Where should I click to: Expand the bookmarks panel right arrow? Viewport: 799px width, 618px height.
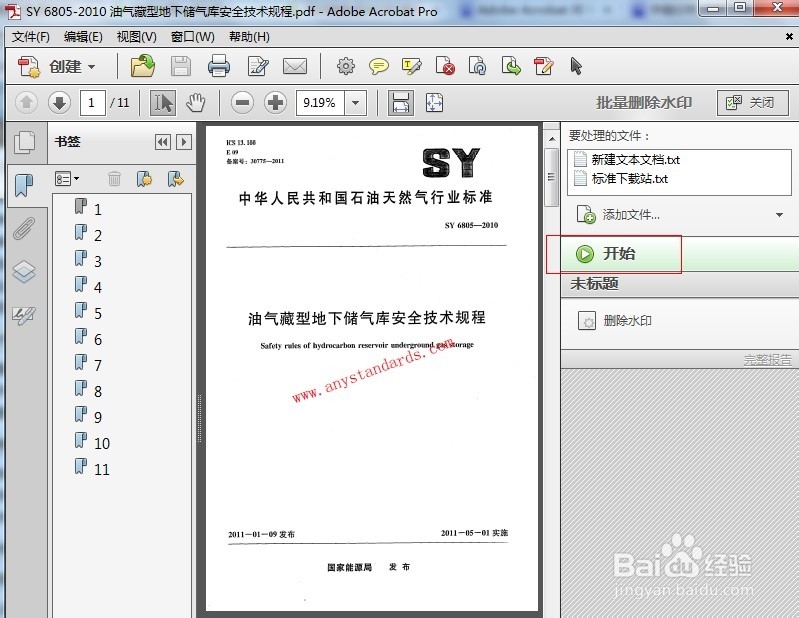(184, 142)
